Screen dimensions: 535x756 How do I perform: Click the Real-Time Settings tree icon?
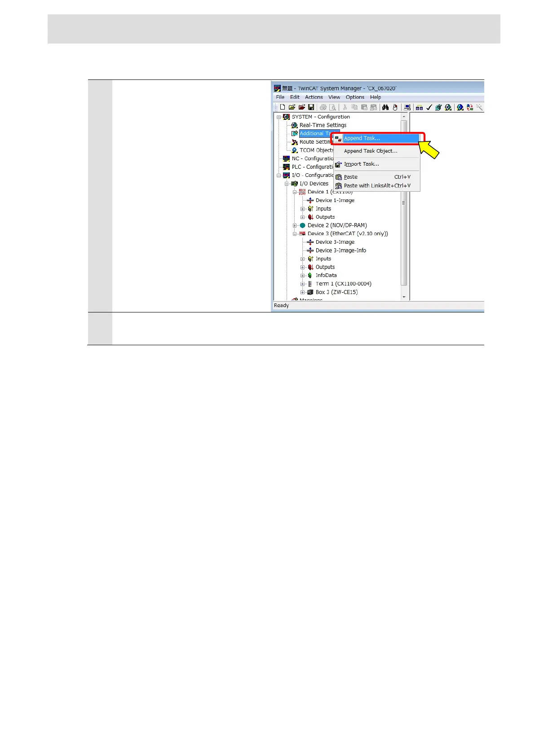[295, 125]
